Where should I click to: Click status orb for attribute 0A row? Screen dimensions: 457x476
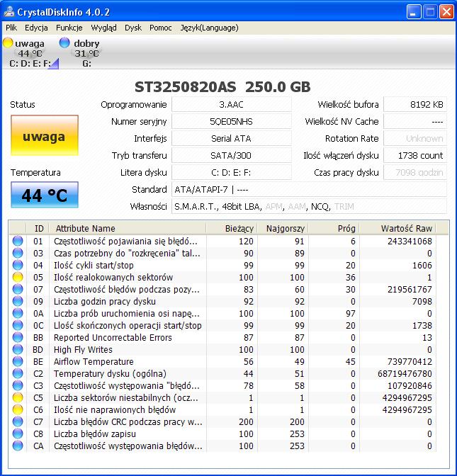(18, 313)
